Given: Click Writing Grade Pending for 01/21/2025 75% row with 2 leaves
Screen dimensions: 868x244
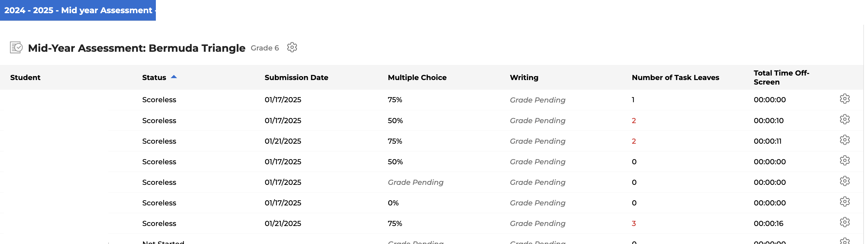Looking at the screenshot, I should (x=537, y=141).
